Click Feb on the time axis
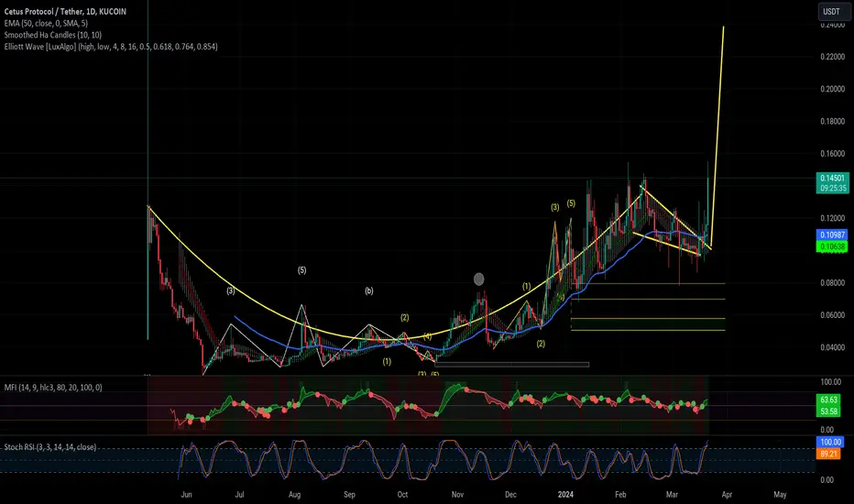 (x=620, y=495)
